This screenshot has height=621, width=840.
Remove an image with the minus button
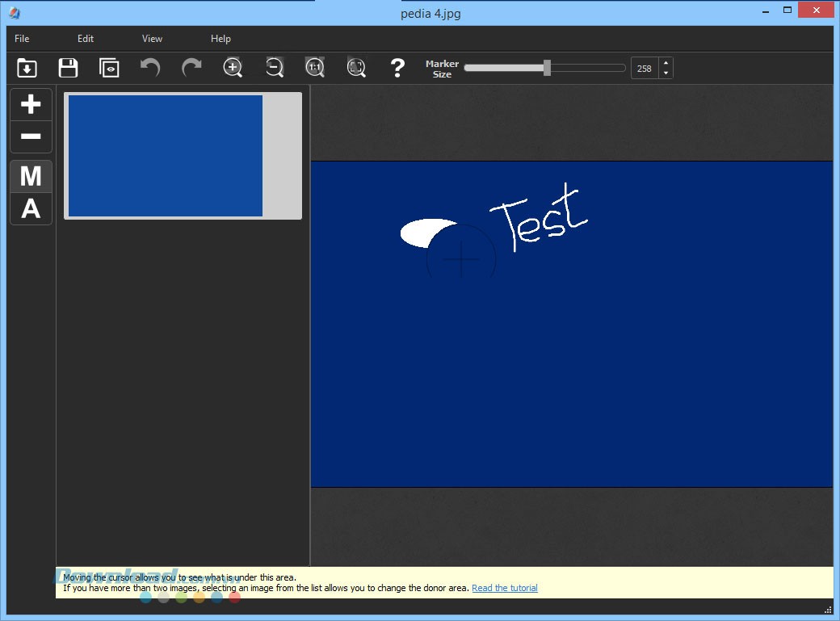click(30, 136)
